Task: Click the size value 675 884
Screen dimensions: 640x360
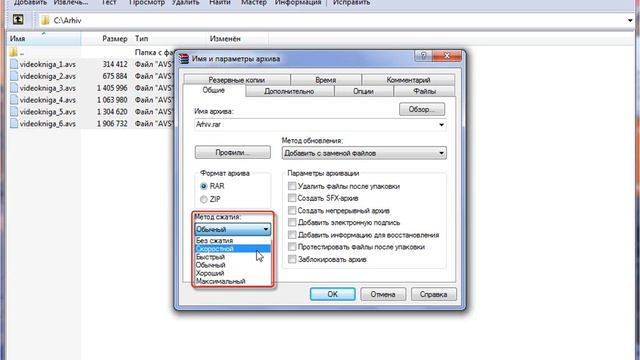Action: tap(115, 76)
